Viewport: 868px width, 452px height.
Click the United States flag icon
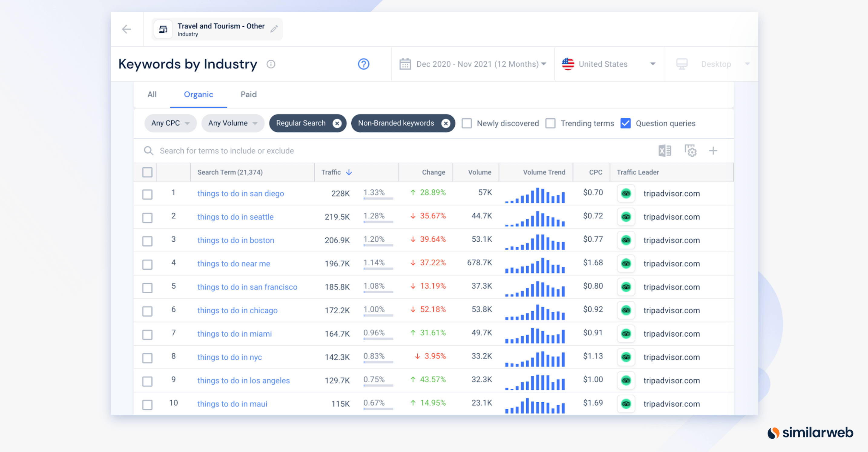tap(568, 64)
